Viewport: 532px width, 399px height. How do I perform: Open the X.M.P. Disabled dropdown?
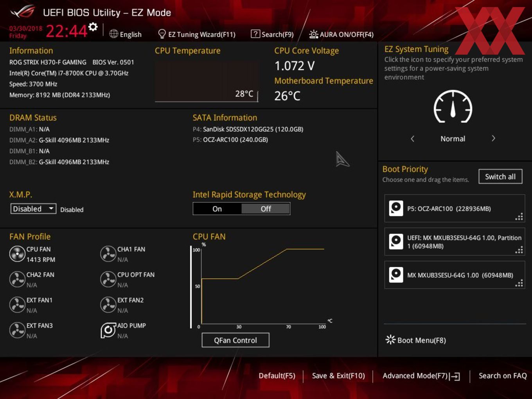click(33, 208)
